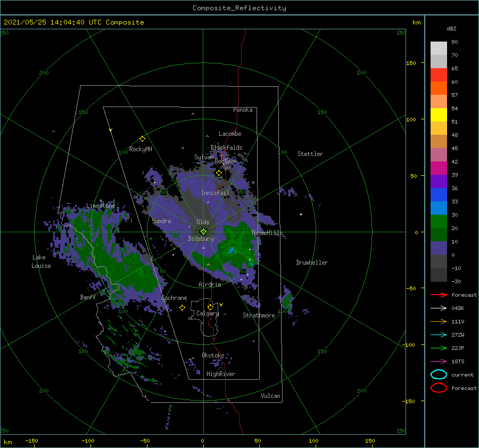Click the Sylvan label
479x448 pixels.
[204, 157]
